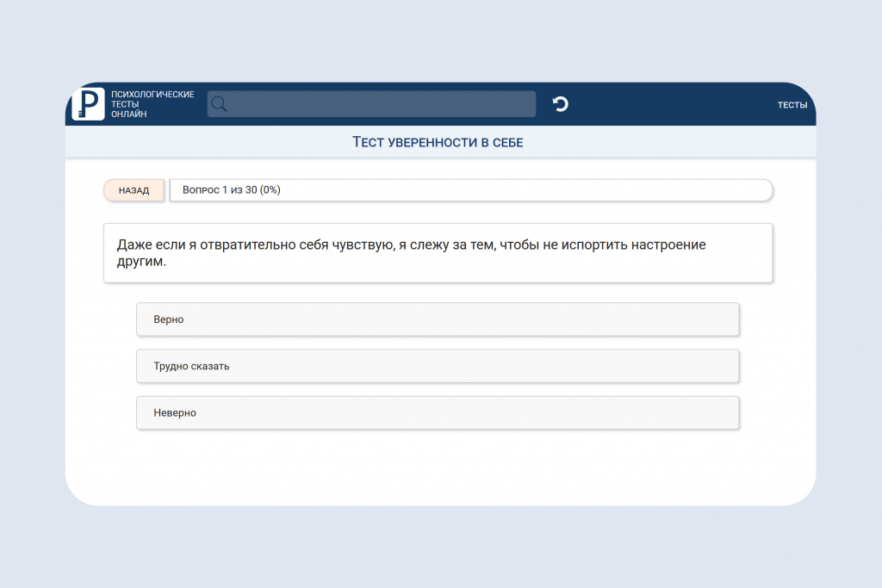
Task: Click the Тест уверенности в себе heading
Action: [438, 142]
